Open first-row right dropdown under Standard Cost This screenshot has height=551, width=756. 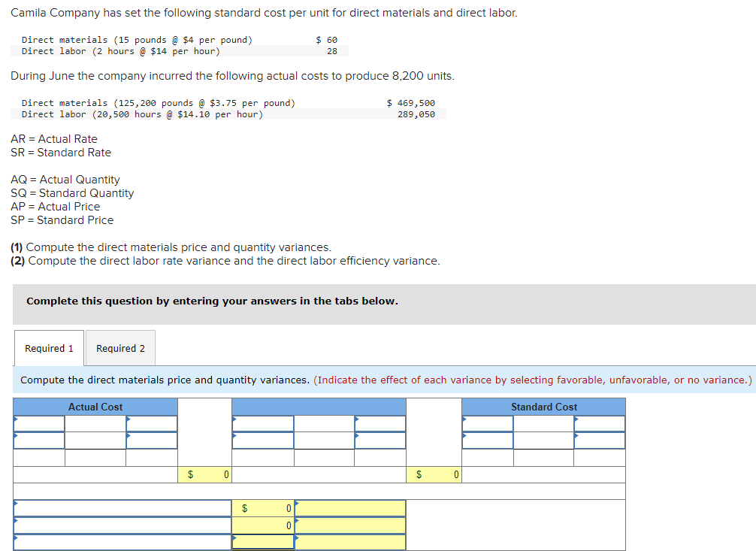(x=600, y=424)
